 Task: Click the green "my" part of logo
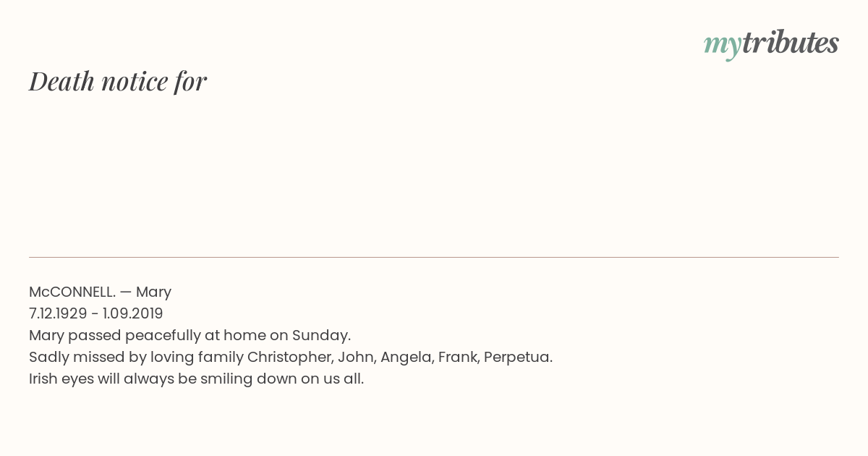click(722, 46)
